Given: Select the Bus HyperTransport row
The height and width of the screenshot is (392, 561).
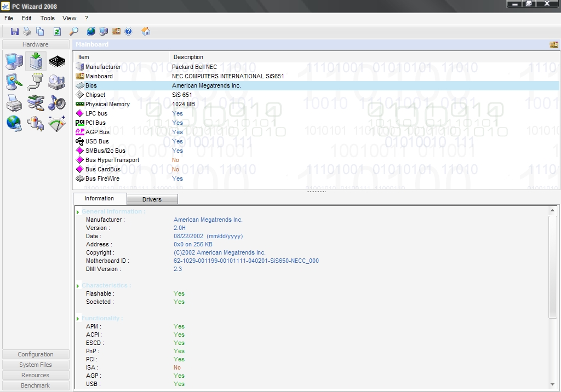Looking at the screenshot, I should point(317,160).
